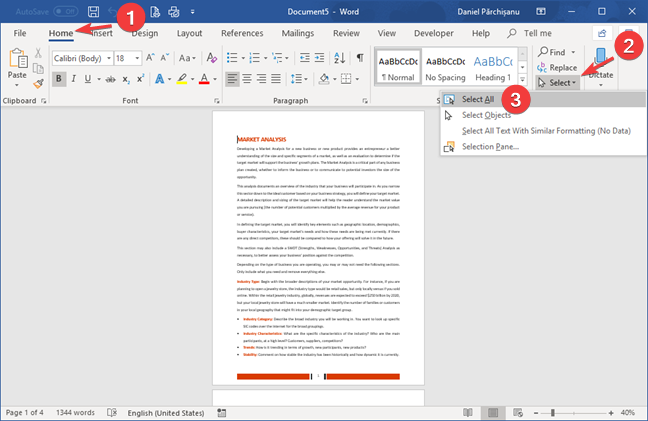Apply the Normal style

click(x=398, y=66)
